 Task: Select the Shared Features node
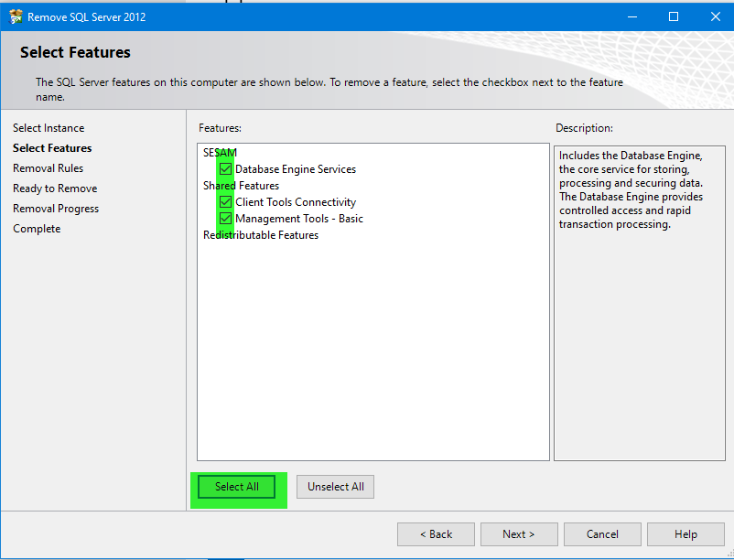241,186
